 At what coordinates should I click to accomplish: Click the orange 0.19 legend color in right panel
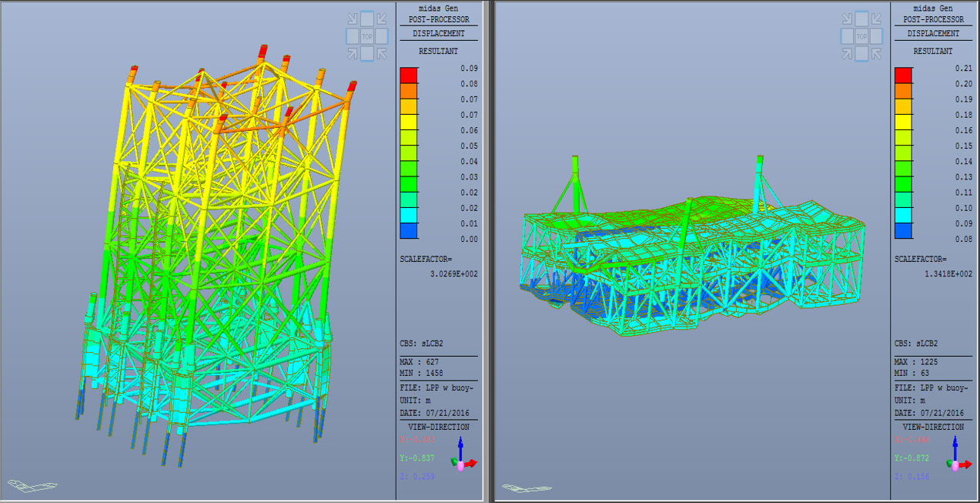click(x=903, y=91)
